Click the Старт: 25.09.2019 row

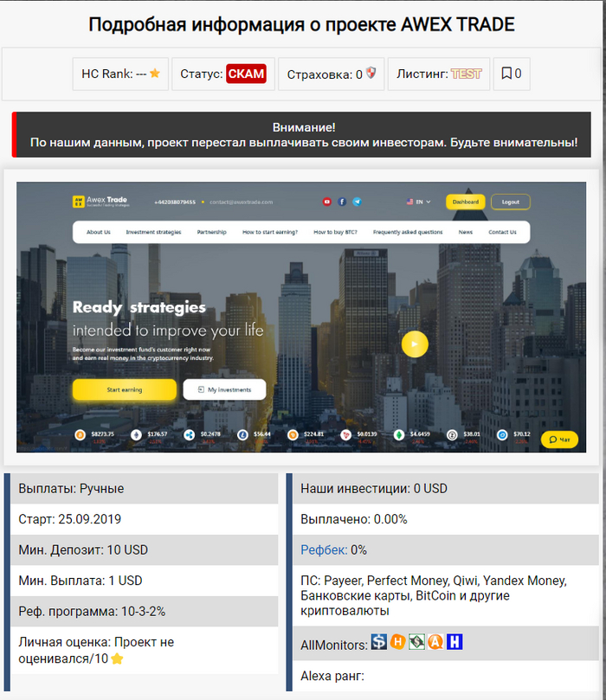click(x=145, y=519)
